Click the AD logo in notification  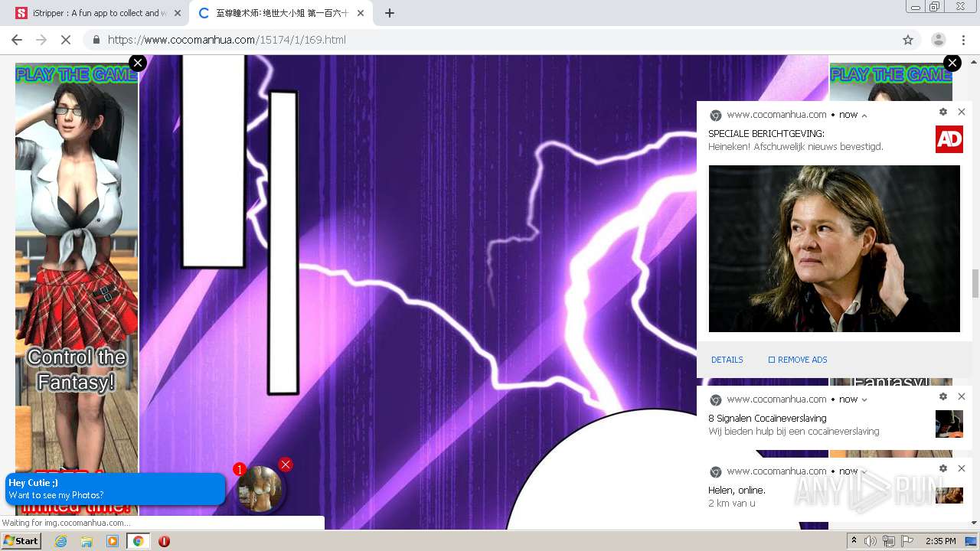click(x=949, y=139)
